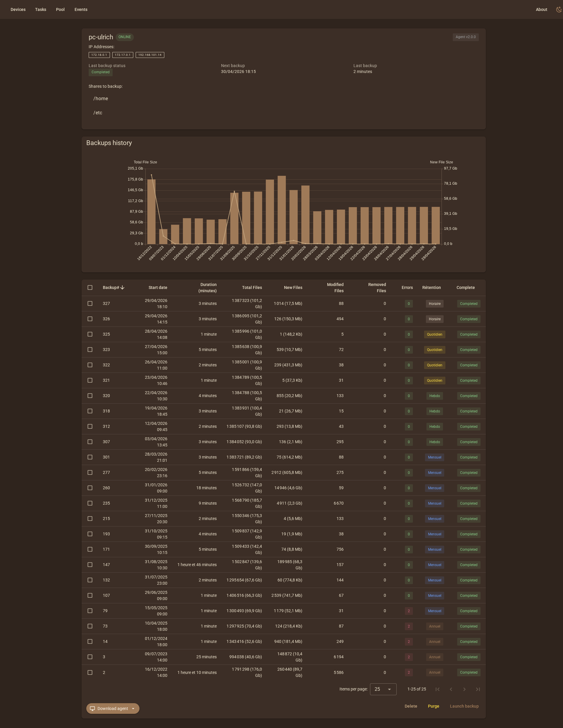Go to previous page chevron
Viewport: 563px width, 728px height.
pyautogui.click(x=451, y=689)
